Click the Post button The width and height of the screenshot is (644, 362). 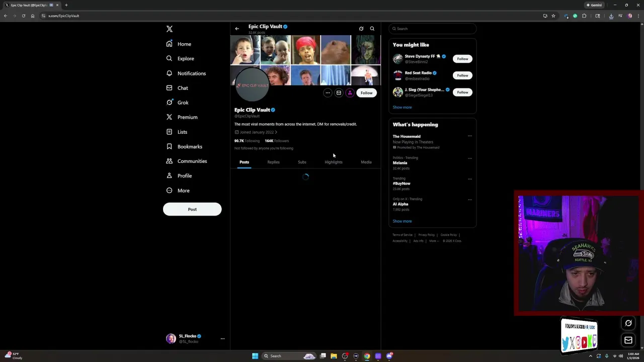coord(192,209)
